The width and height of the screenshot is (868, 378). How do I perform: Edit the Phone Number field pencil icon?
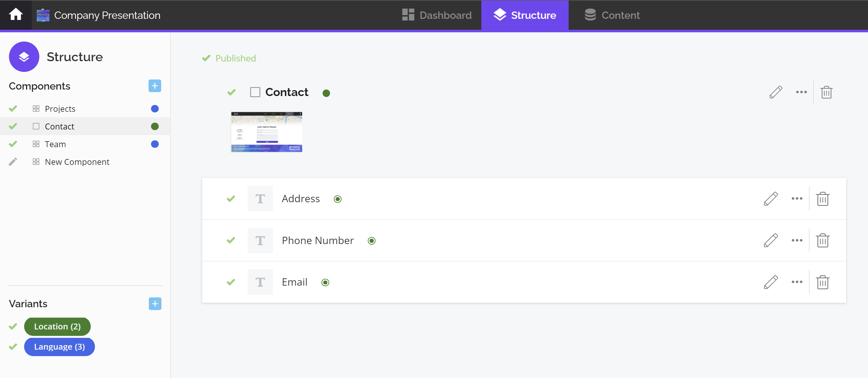771,240
